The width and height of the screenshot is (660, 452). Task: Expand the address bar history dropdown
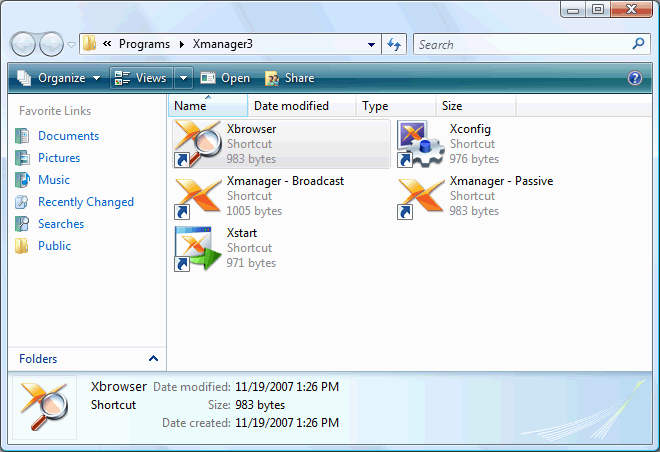[371, 44]
